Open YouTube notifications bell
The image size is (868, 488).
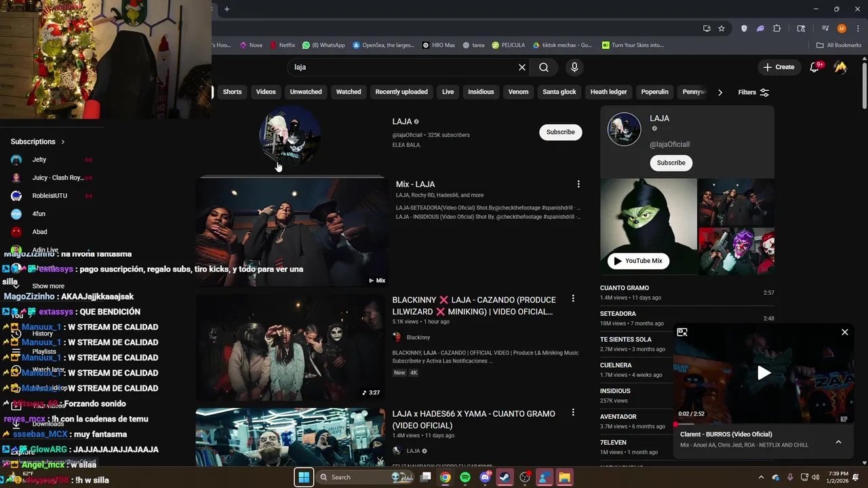point(815,67)
